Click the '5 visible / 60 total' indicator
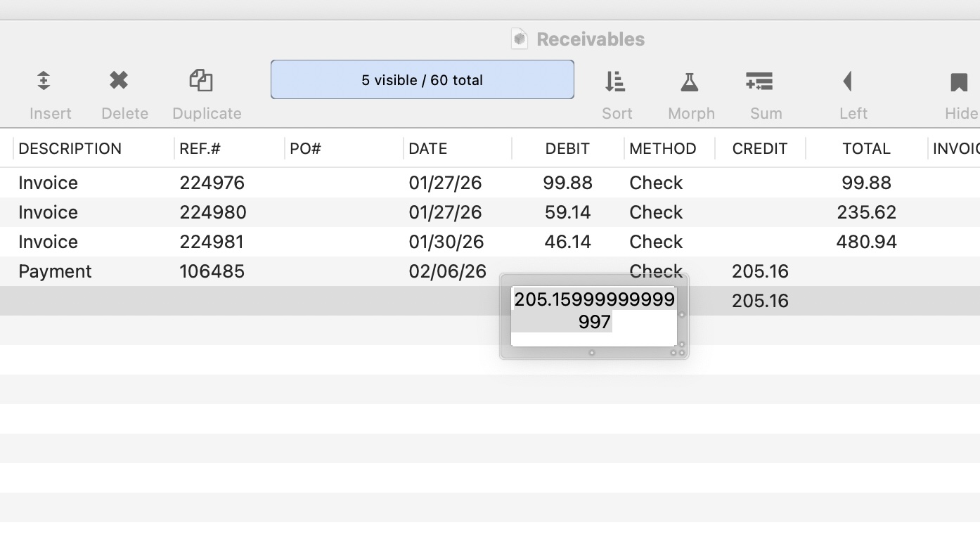This screenshot has width=980, height=551. click(422, 79)
